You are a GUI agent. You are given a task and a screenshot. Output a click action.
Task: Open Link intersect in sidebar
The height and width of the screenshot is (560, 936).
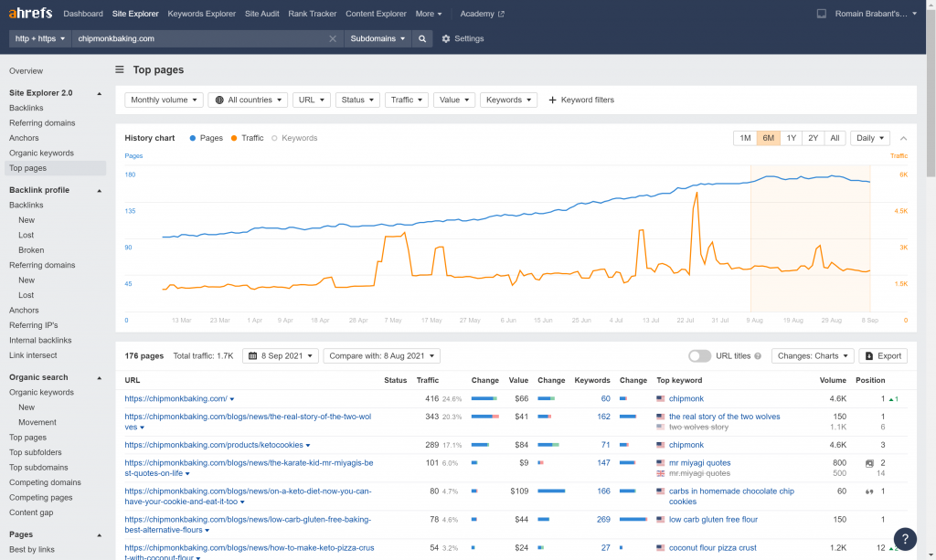[34, 355]
